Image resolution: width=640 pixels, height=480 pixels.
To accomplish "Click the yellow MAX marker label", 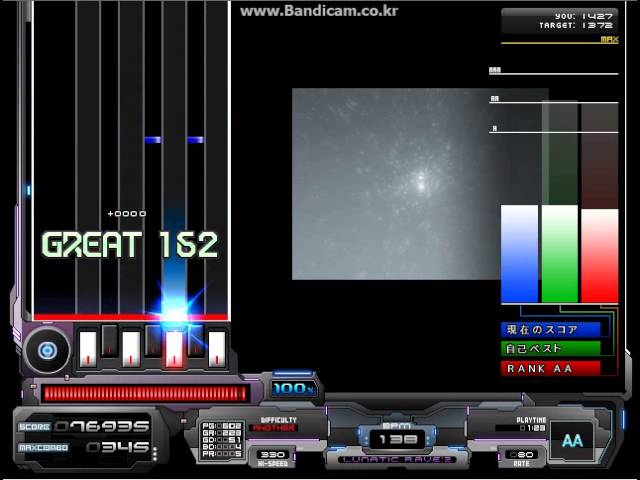I will point(609,40).
